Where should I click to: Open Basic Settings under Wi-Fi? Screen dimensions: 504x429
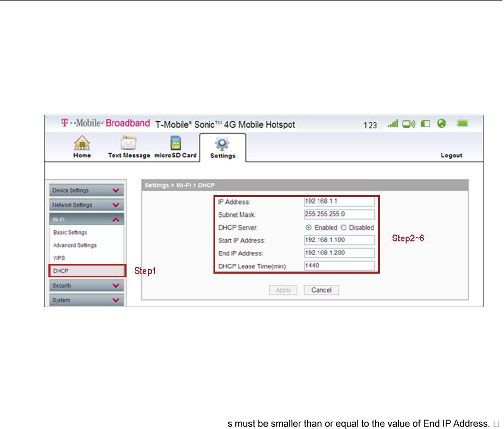click(70, 232)
